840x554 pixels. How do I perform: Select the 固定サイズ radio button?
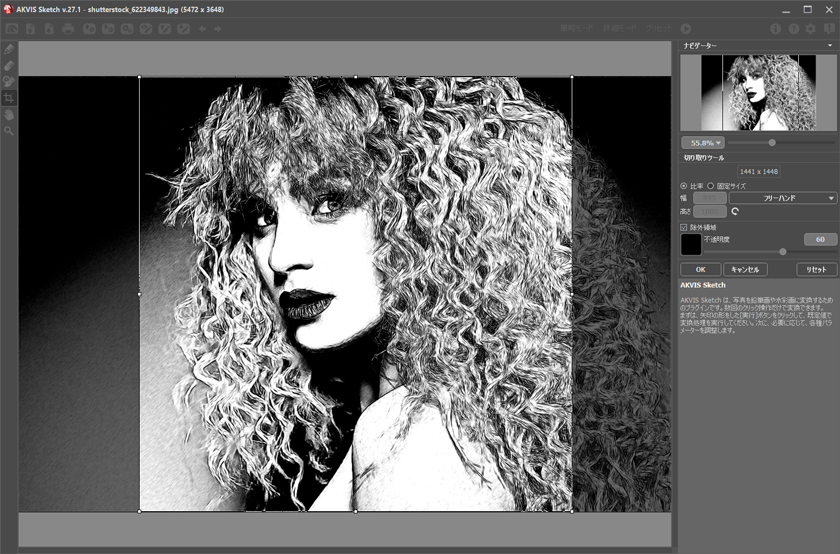(711, 185)
